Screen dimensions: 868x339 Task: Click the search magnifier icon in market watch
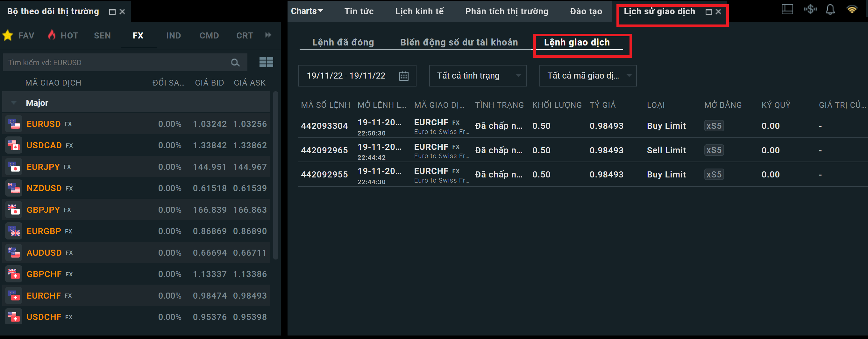tap(235, 63)
